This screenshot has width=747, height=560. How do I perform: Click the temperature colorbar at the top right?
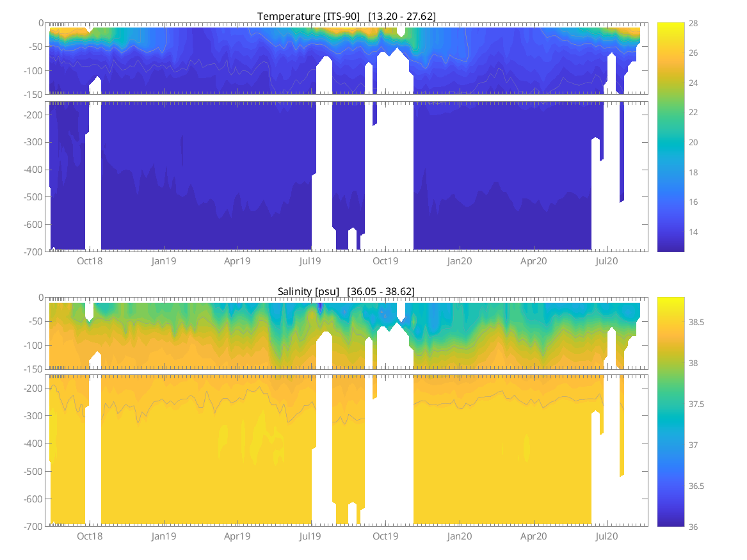[670, 137]
